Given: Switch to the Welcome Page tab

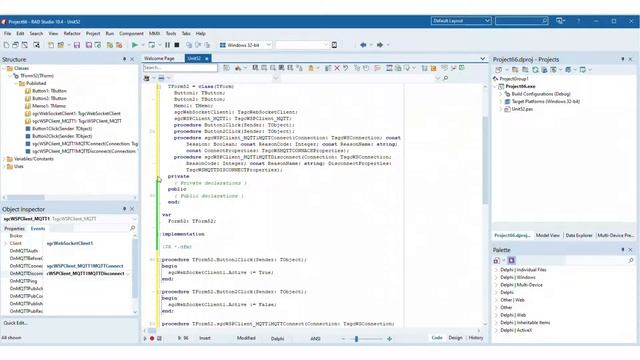Looking at the screenshot, I should tap(159, 59).
